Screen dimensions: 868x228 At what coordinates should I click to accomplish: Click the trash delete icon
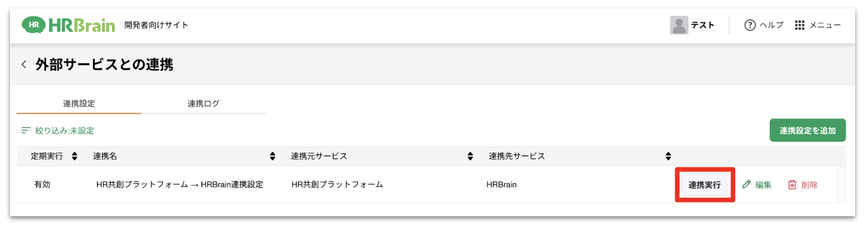[x=792, y=185]
